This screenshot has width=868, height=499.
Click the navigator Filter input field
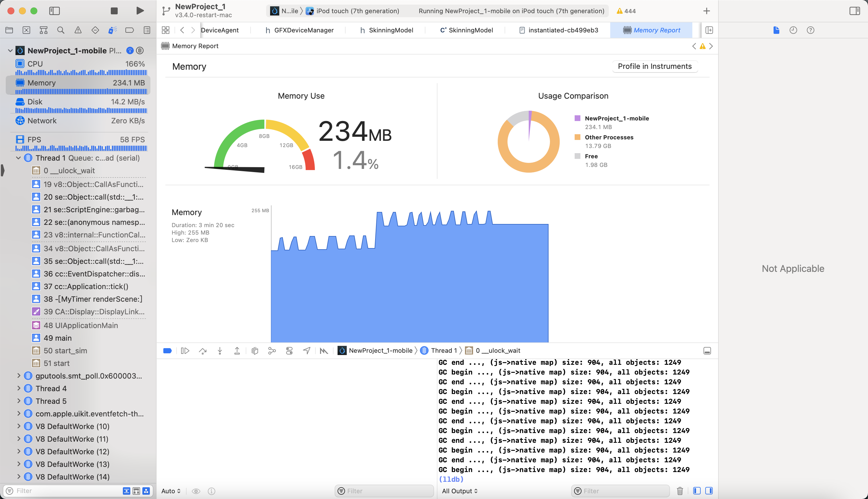[65, 491]
